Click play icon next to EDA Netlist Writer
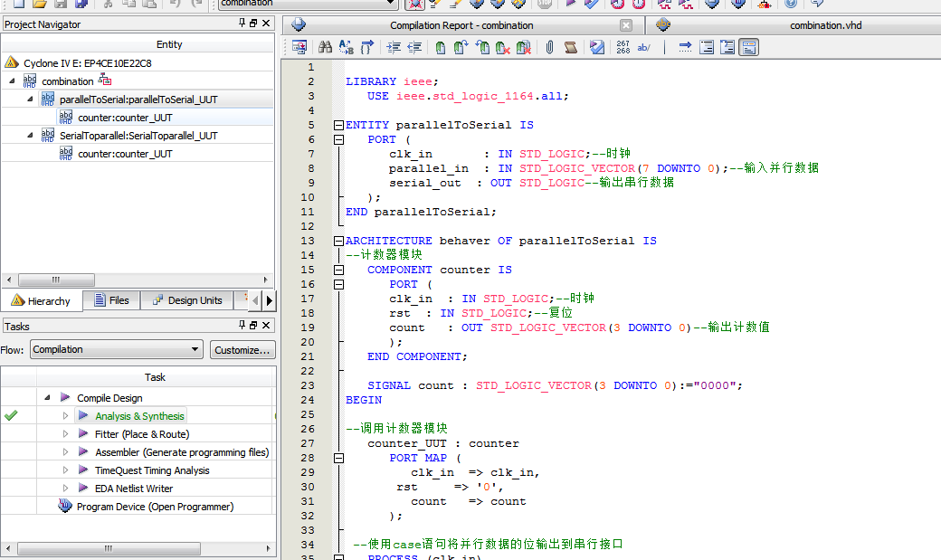The width and height of the screenshot is (941, 560). tap(83, 488)
